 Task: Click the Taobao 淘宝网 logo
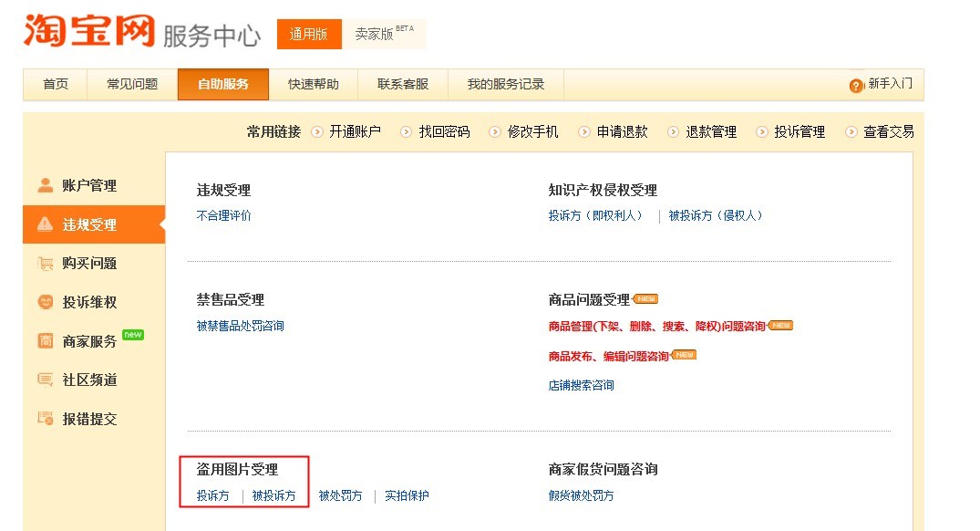pyautogui.click(x=88, y=33)
